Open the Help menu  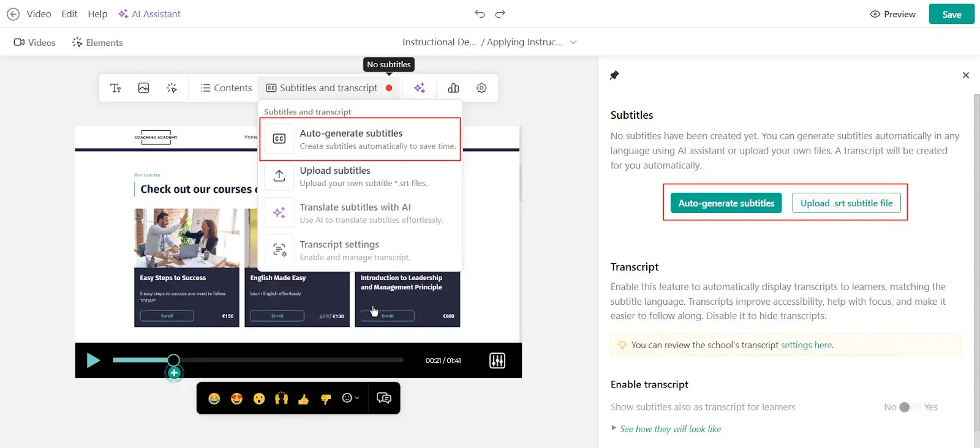(x=97, y=14)
